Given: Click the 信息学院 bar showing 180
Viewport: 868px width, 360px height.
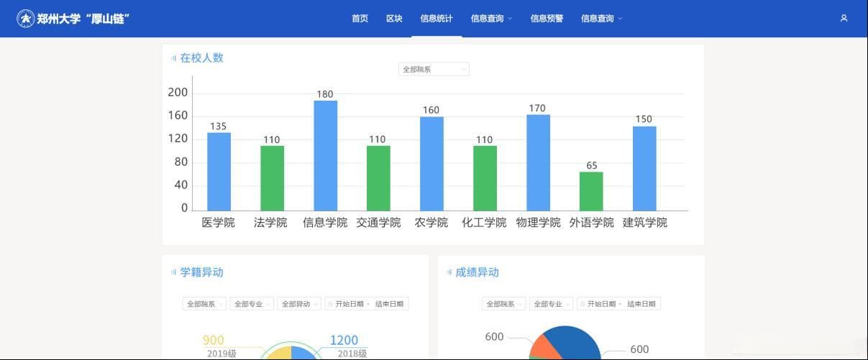Looking at the screenshot, I should point(325,155).
